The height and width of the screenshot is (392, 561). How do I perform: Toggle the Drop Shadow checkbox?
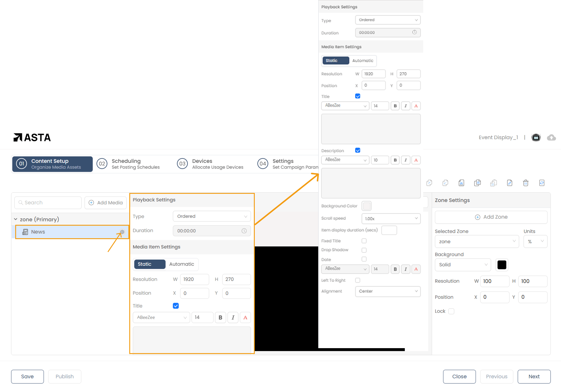click(x=364, y=250)
